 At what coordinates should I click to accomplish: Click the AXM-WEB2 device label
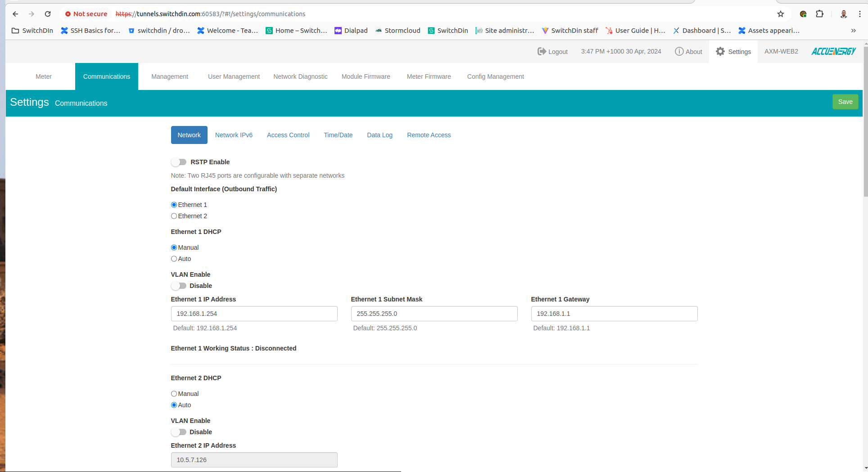pos(781,51)
